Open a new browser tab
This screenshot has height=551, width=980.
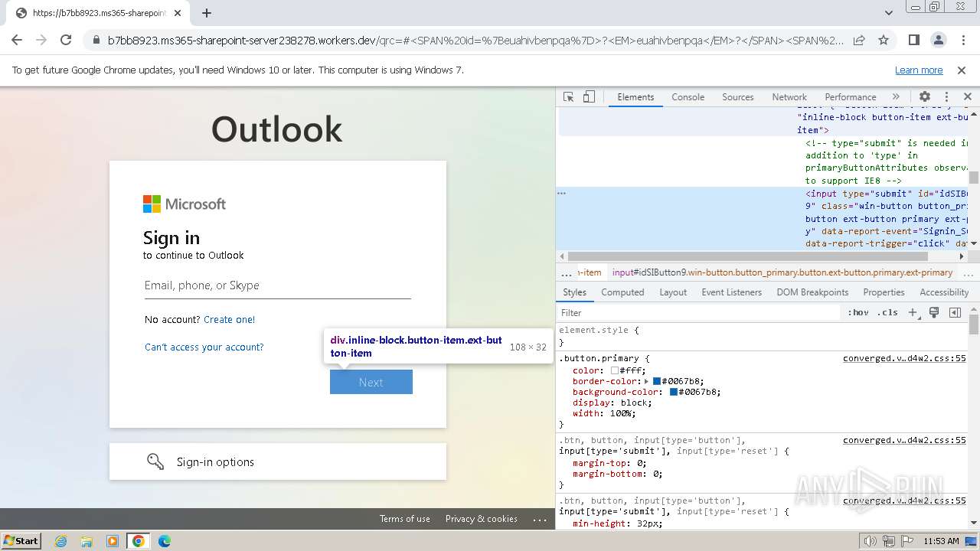point(207,13)
